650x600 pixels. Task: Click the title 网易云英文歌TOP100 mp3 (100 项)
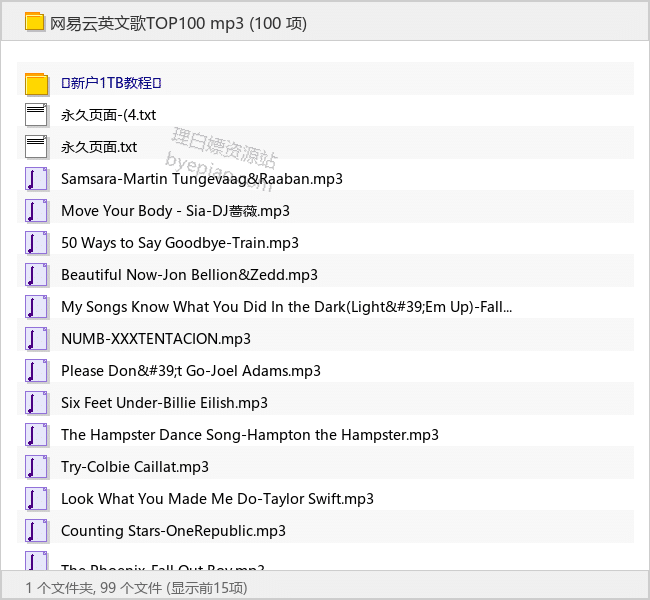point(178,23)
